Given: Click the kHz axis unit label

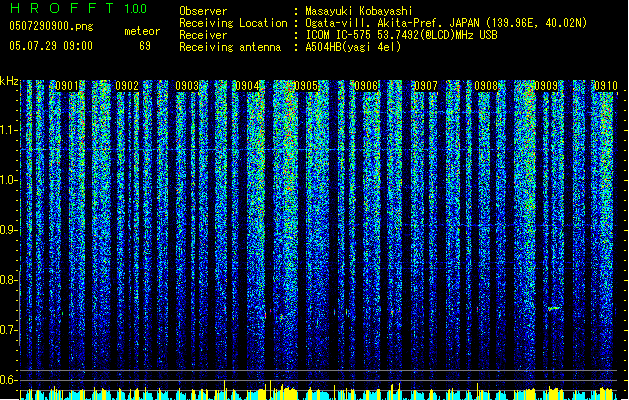Looking at the screenshot, I should pyautogui.click(x=9, y=81).
